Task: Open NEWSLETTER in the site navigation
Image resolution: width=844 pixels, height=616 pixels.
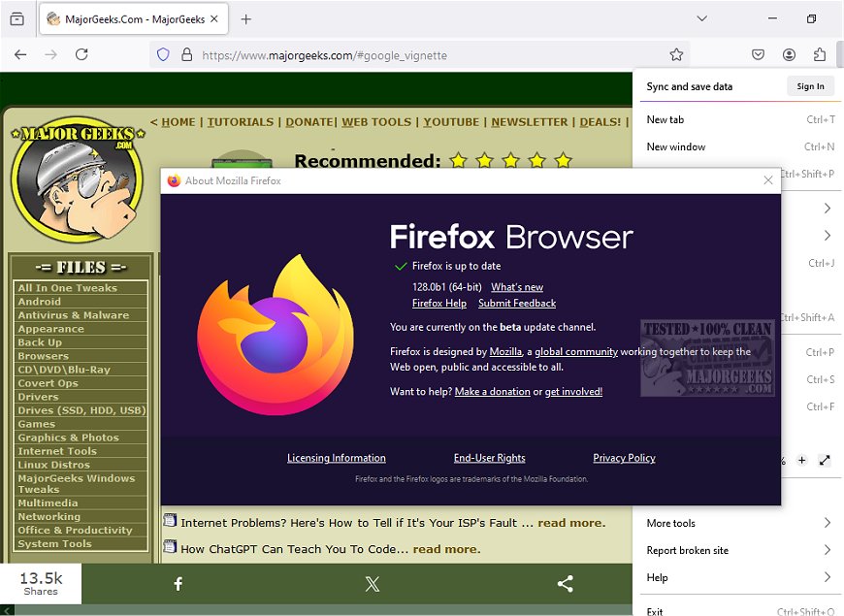Action: pyautogui.click(x=529, y=122)
